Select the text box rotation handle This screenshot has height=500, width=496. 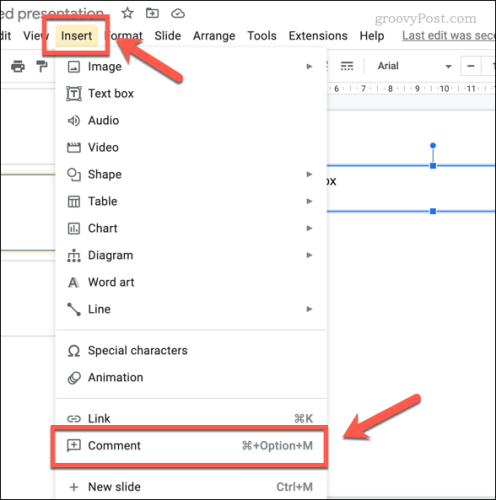coord(433,146)
